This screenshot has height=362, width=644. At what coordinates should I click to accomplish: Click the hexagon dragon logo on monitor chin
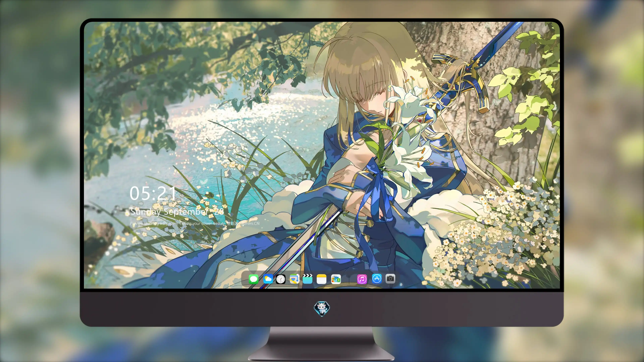click(322, 309)
